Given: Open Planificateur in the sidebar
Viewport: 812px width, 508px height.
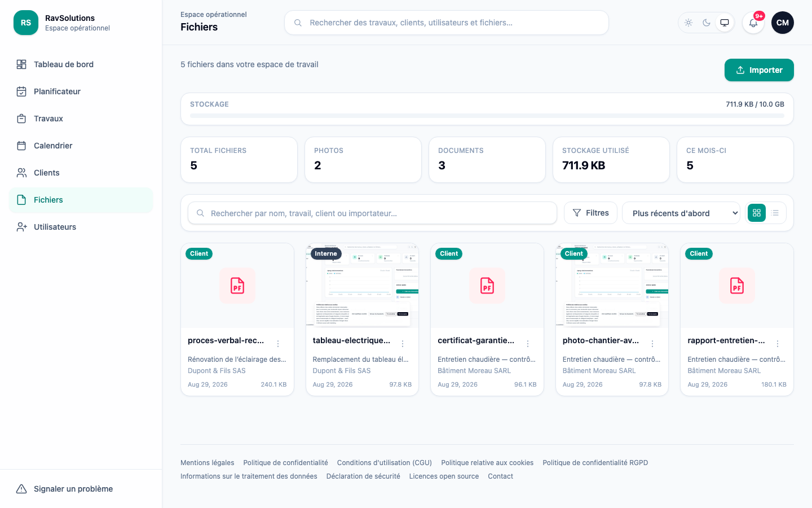Looking at the screenshot, I should click(x=81, y=91).
